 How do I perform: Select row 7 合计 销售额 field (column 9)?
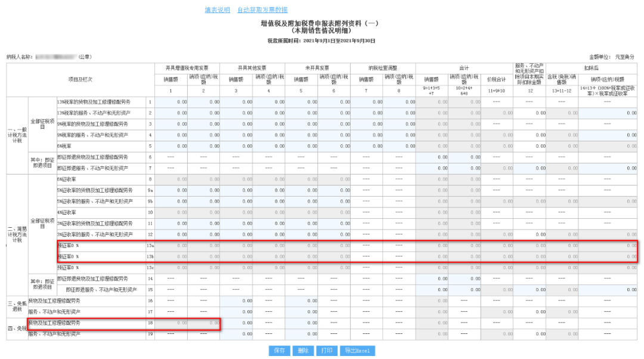(x=432, y=168)
